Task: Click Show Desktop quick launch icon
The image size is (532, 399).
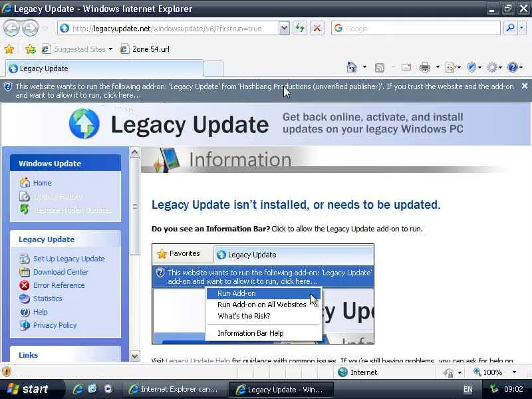Action: coord(92,389)
